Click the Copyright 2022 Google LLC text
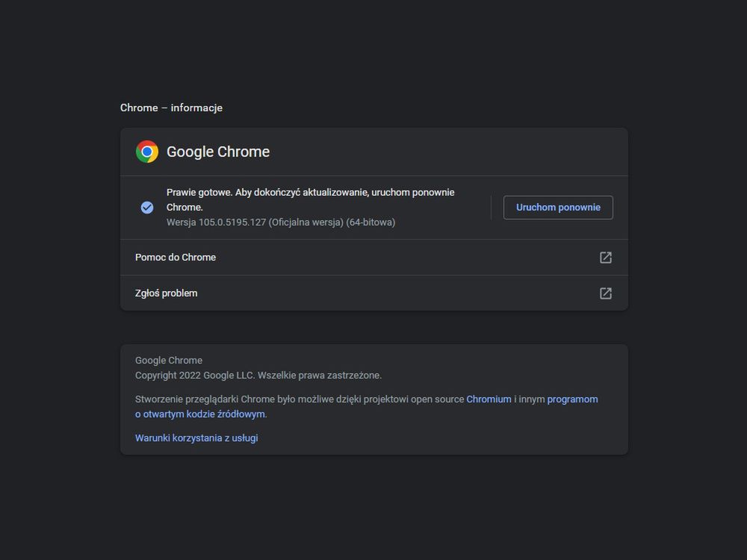 [x=194, y=376]
